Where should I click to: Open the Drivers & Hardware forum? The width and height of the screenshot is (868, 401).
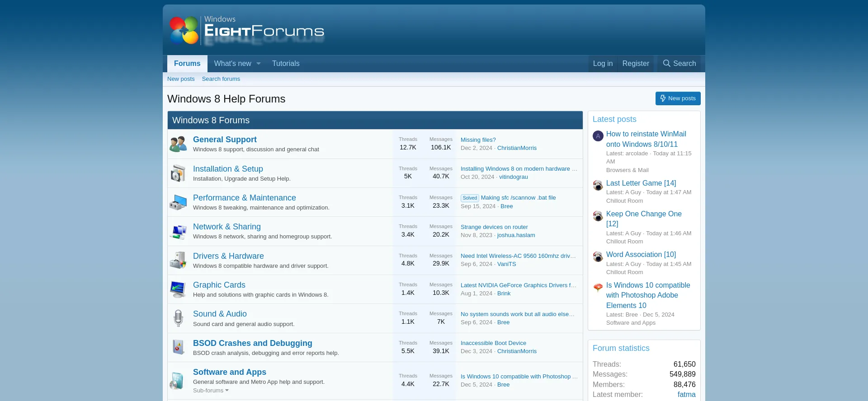click(x=228, y=256)
